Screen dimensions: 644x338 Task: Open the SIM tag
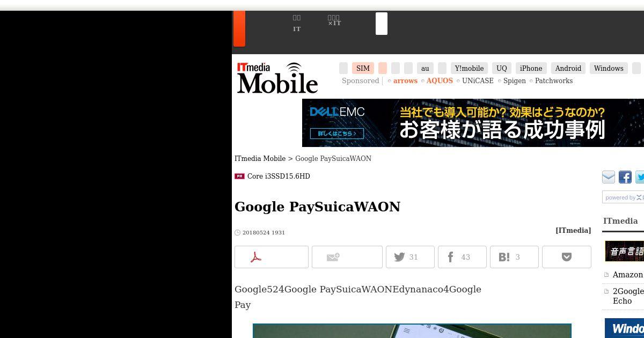pyautogui.click(x=363, y=68)
